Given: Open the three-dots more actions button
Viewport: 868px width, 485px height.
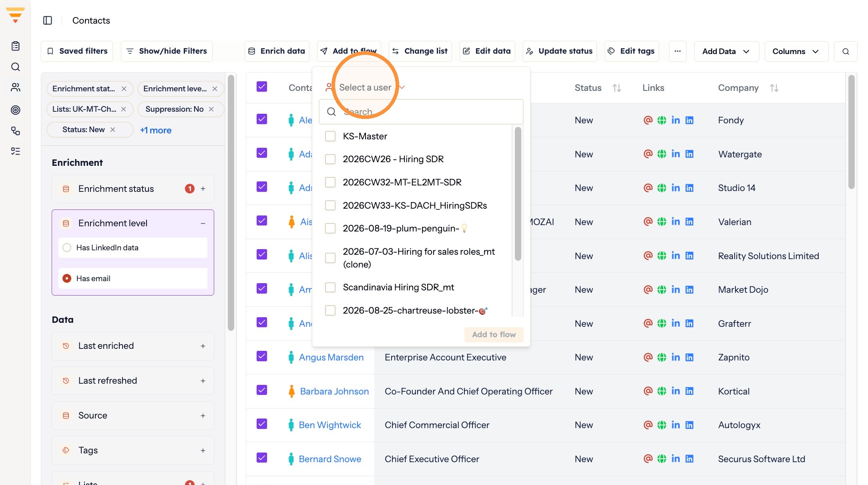Looking at the screenshot, I should coord(677,51).
